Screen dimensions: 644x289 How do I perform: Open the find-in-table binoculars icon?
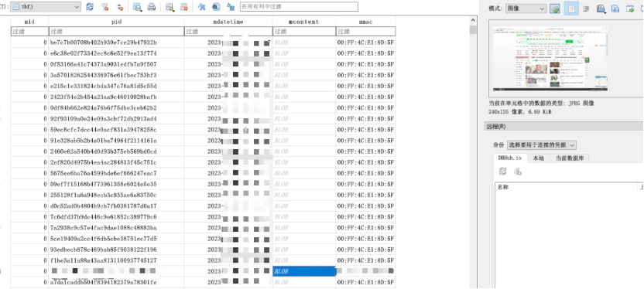tap(216, 6)
